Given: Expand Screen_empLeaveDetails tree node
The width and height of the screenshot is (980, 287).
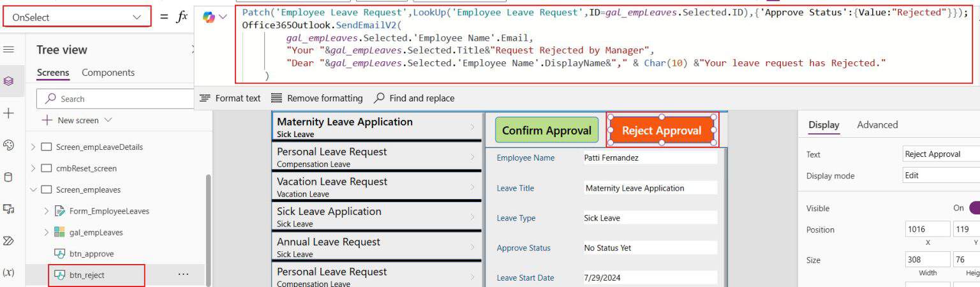Looking at the screenshot, I should coord(33,147).
